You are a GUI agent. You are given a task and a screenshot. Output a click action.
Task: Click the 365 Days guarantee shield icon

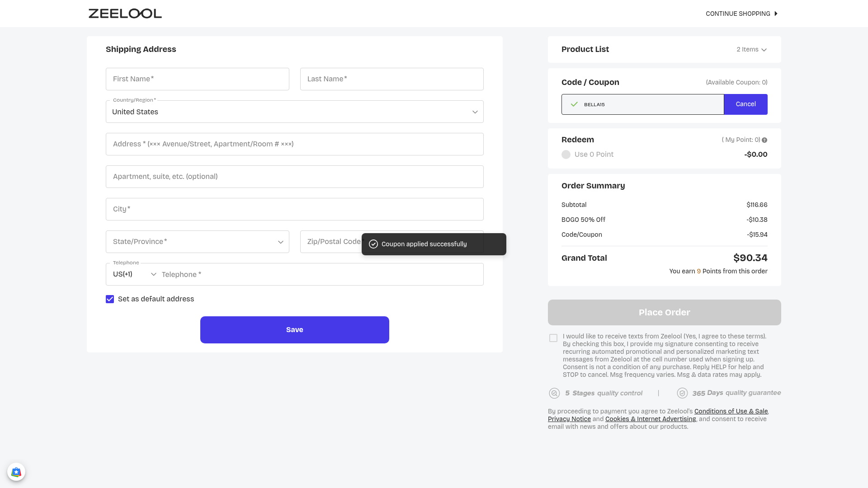click(682, 393)
